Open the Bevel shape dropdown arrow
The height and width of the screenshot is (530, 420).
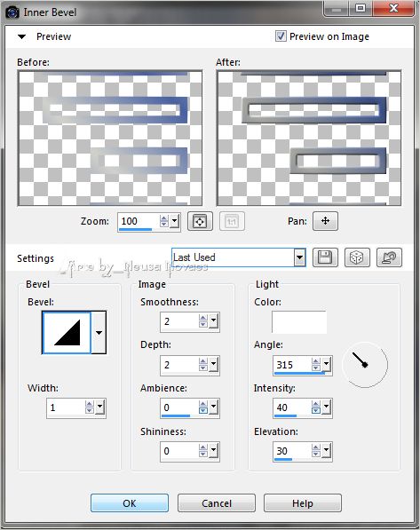[x=99, y=333]
